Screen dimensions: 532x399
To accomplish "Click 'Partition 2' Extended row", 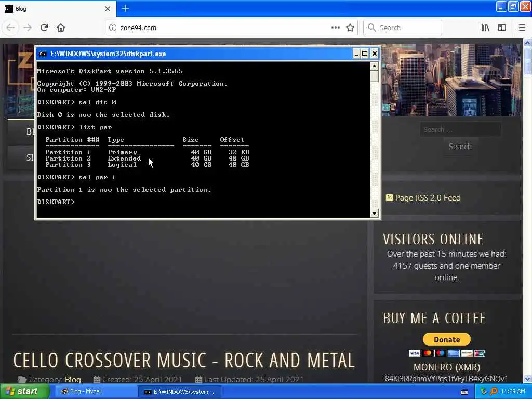I will (147, 158).
